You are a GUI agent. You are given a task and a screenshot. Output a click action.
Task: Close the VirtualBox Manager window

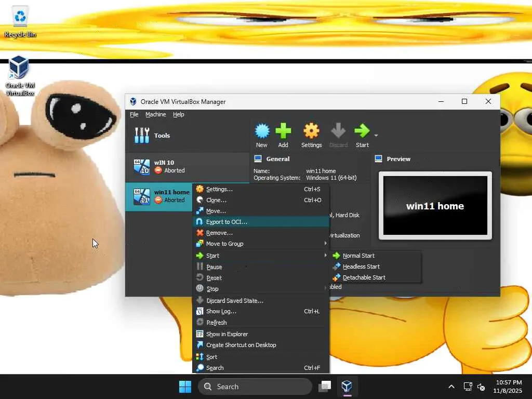tap(488, 101)
